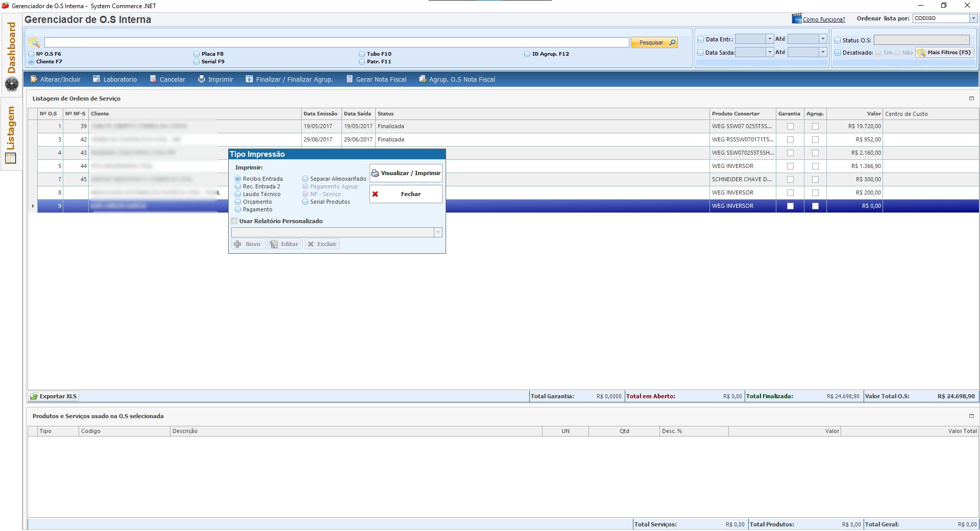The height and width of the screenshot is (531, 980).
Task: Select the Orçamento print option
Action: point(238,202)
